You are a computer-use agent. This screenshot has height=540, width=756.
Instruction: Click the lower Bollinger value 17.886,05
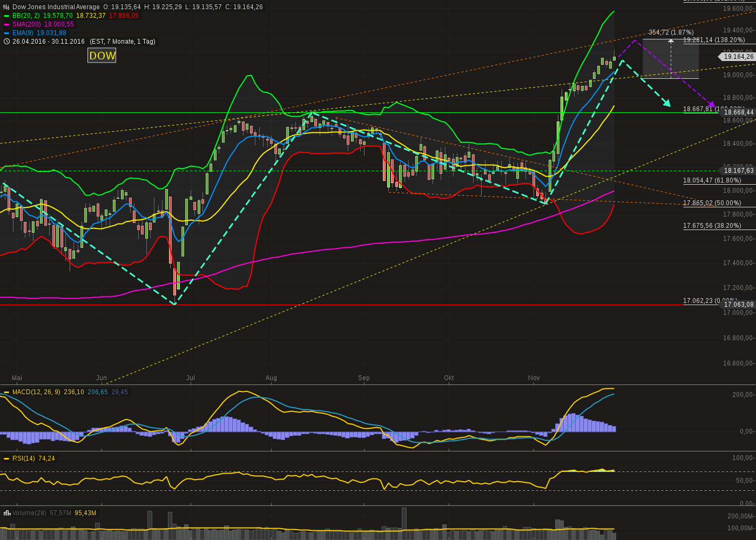(x=124, y=16)
